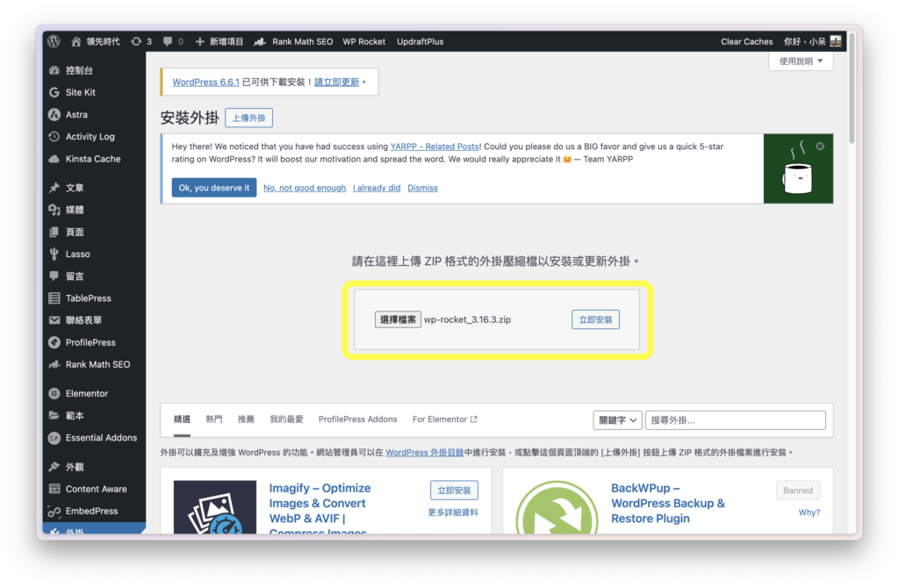899x588 pixels.
Task: Click the Banned button for BackWPup
Action: click(798, 490)
